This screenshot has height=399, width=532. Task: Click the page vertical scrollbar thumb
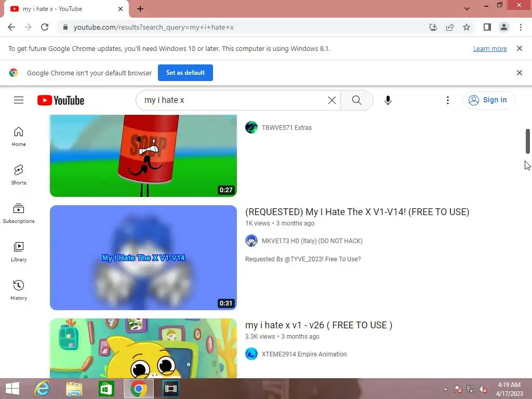pos(528,141)
